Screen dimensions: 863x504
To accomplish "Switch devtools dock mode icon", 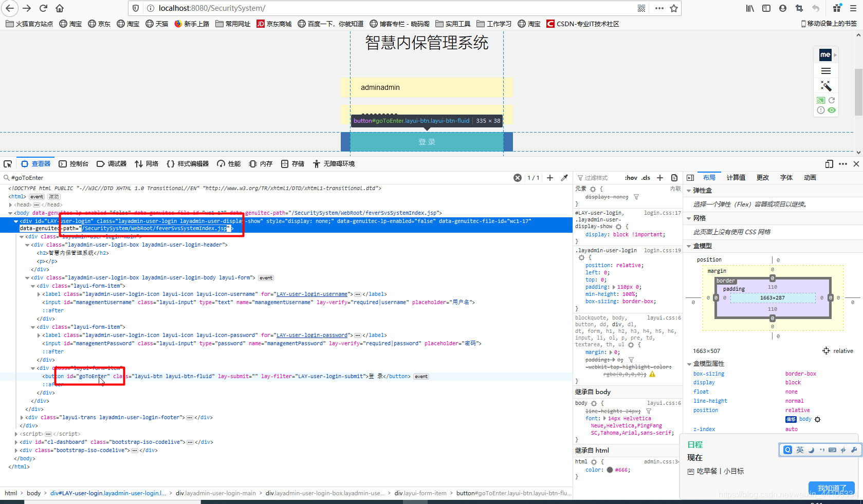I will click(829, 164).
